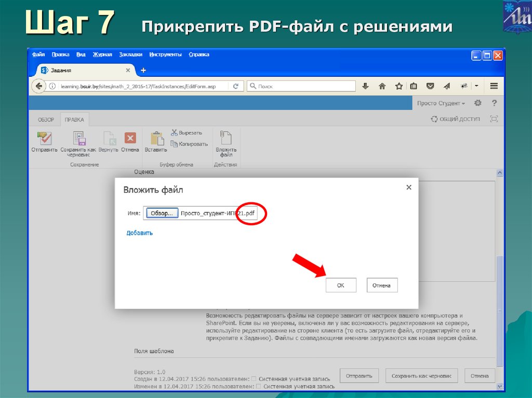Screen dimensions: 532x398
Task: Open the Вид menu
Action: click(x=81, y=54)
